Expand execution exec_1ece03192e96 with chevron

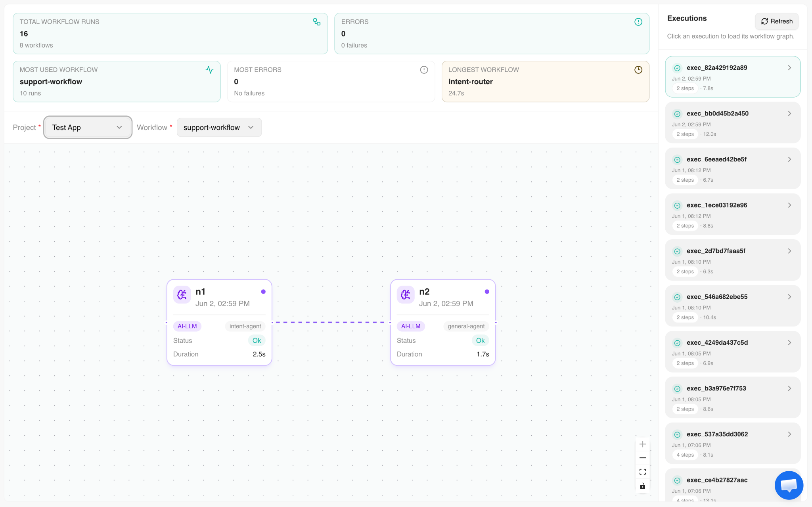[x=789, y=205]
